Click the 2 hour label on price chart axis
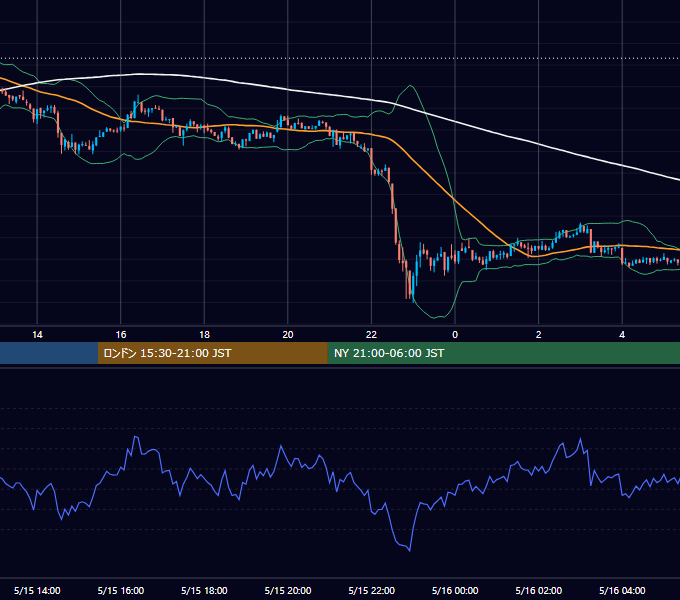 click(539, 335)
